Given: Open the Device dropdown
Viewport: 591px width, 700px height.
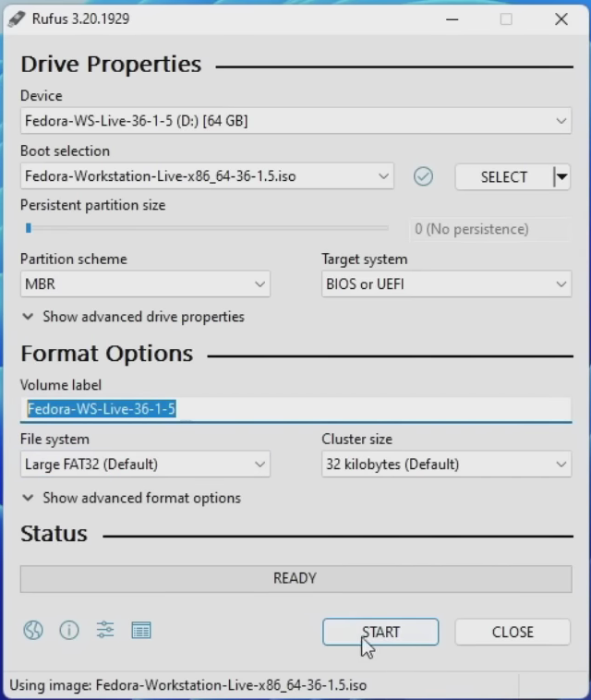Looking at the screenshot, I should tap(295, 121).
